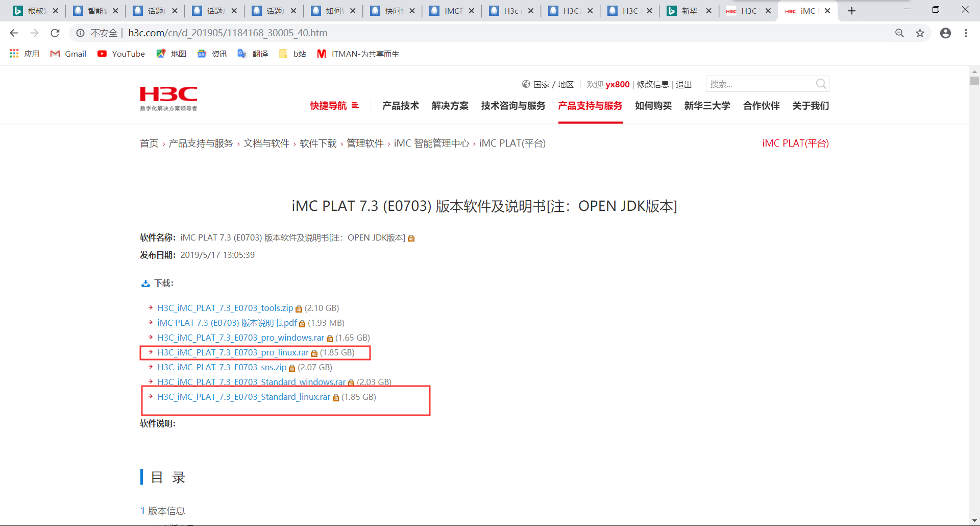Click the globe icon beside 国家 / 地区
Screen dimensions: 980x526
526,84
